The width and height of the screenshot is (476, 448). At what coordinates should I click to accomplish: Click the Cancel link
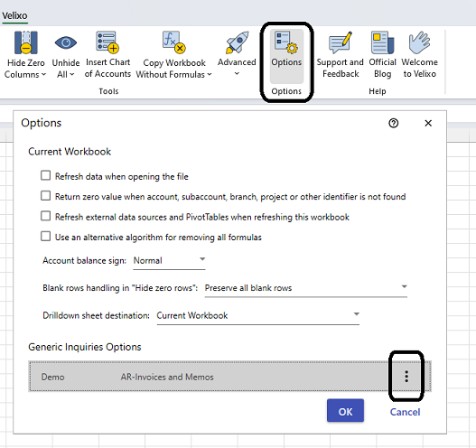click(405, 412)
